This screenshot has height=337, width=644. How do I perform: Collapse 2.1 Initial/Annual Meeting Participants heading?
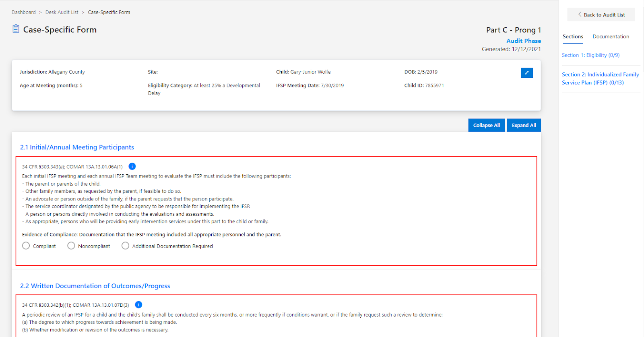click(77, 147)
